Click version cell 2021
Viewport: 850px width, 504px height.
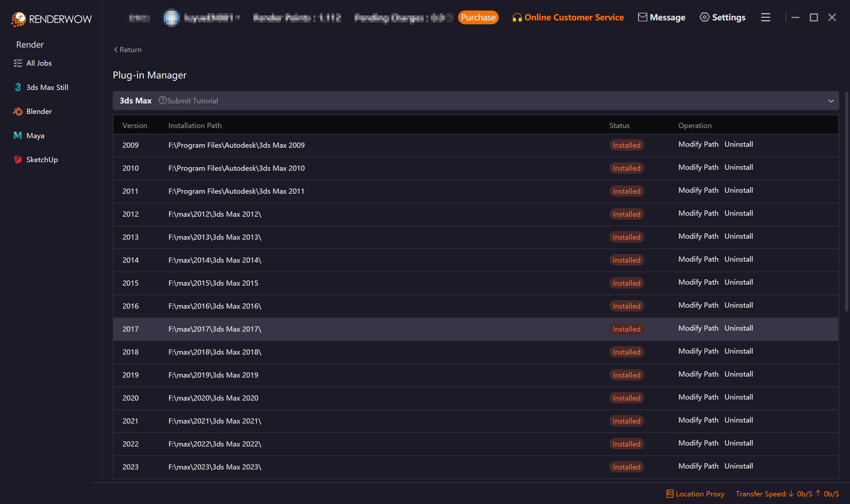point(130,421)
